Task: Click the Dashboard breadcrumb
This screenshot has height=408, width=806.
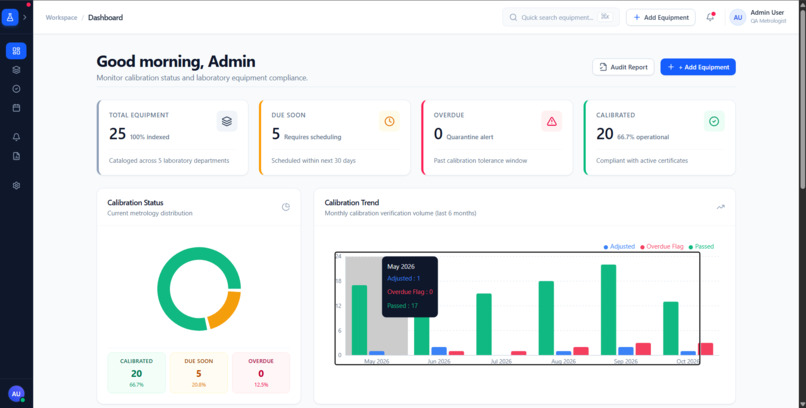Action: pyautogui.click(x=105, y=17)
